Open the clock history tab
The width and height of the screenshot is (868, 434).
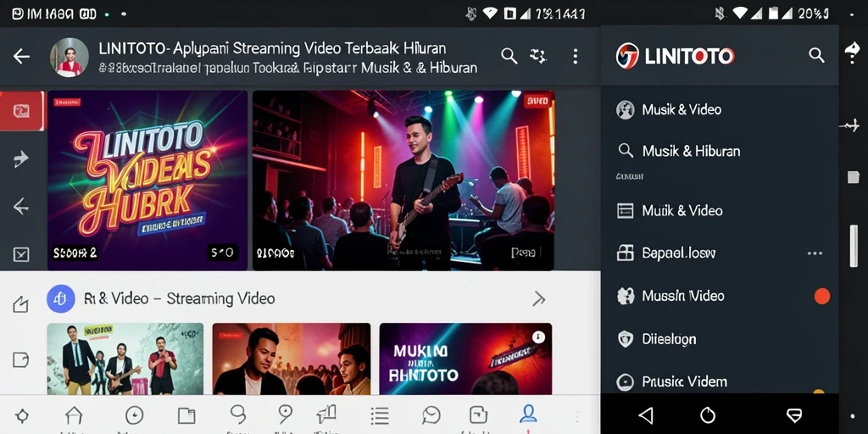coord(135,415)
